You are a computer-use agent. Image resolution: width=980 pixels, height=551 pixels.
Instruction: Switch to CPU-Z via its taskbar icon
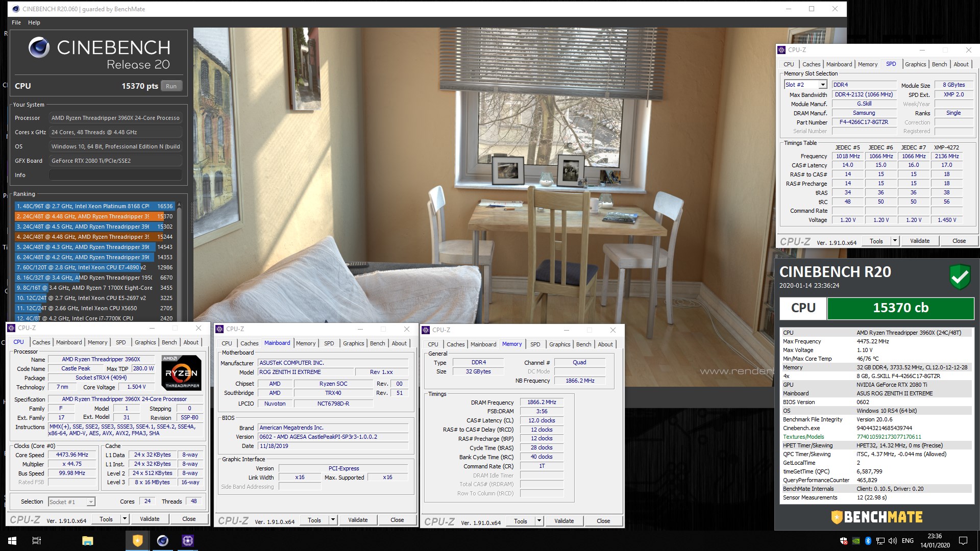click(x=187, y=541)
